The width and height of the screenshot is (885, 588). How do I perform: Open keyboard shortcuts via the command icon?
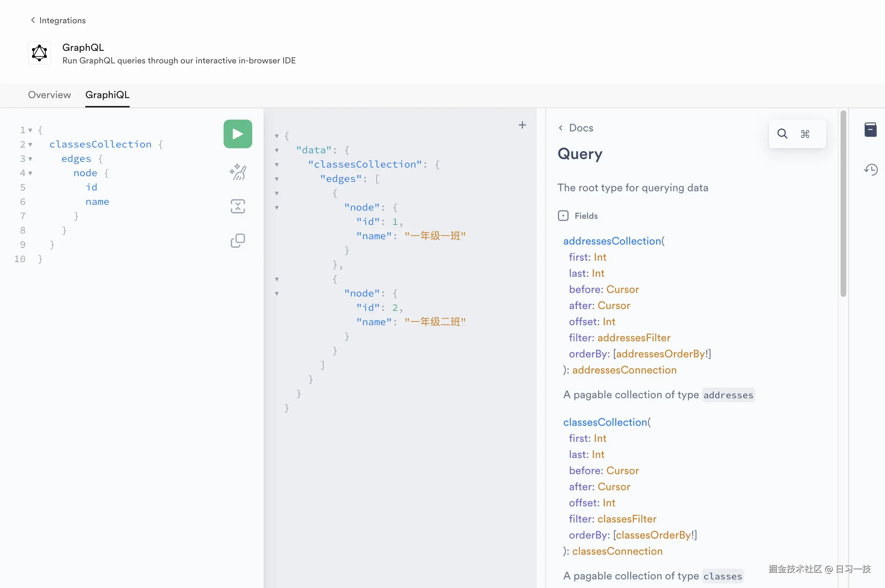805,134
